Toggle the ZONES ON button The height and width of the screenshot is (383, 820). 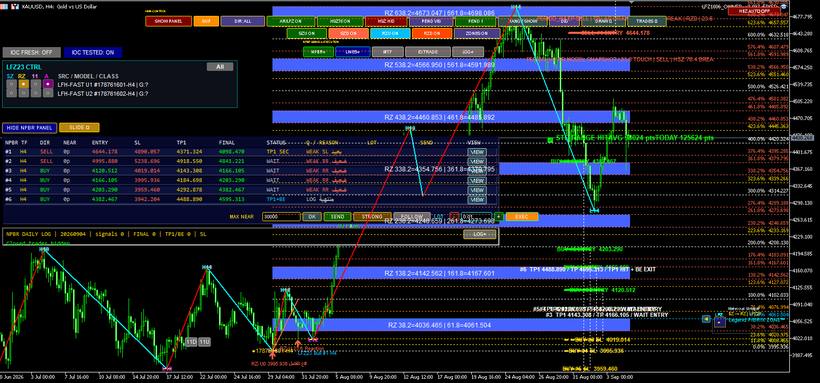click(x=477, y=33)
